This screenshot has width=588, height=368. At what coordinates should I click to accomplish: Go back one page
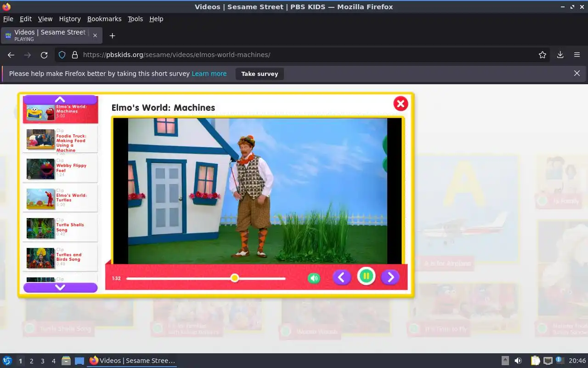pos(11,55)
